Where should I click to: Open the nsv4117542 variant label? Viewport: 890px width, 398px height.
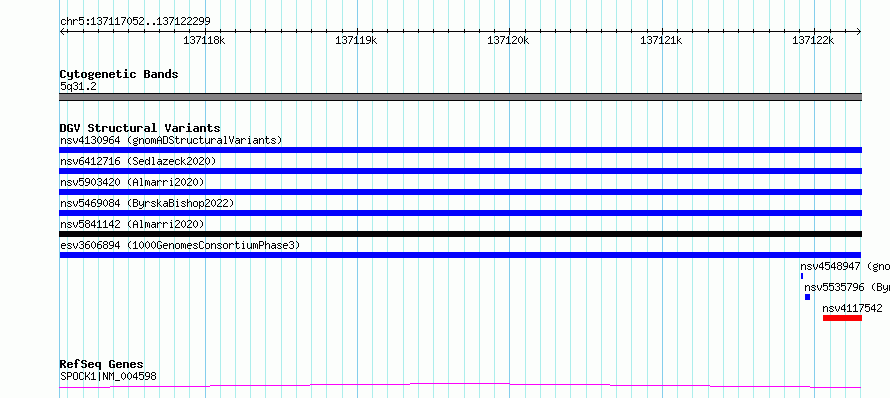(x=853, y=308)
